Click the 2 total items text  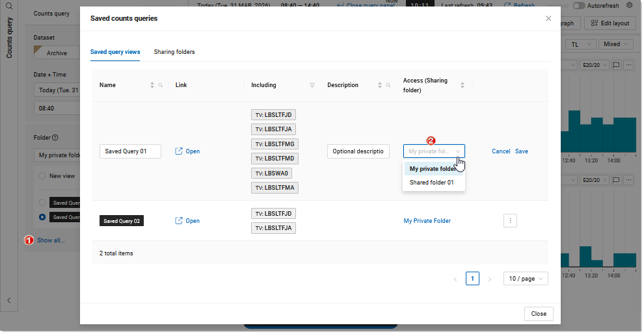(x=116, y=253)
